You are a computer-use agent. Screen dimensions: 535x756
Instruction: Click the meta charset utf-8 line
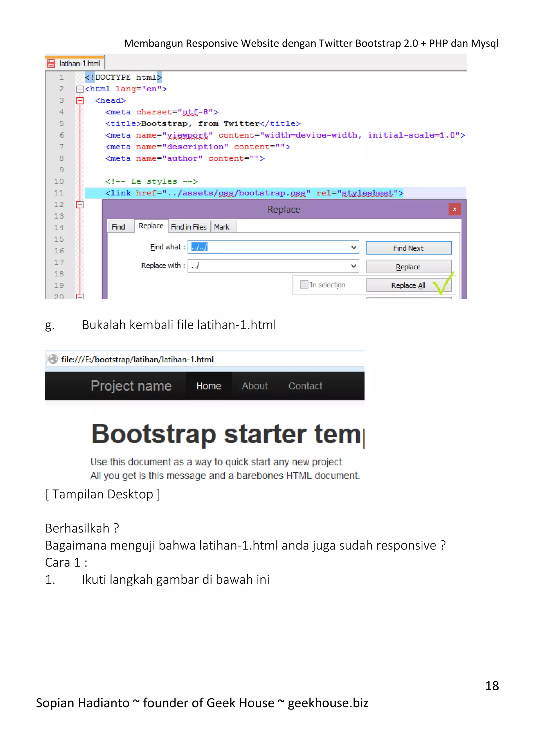(162, 112)
